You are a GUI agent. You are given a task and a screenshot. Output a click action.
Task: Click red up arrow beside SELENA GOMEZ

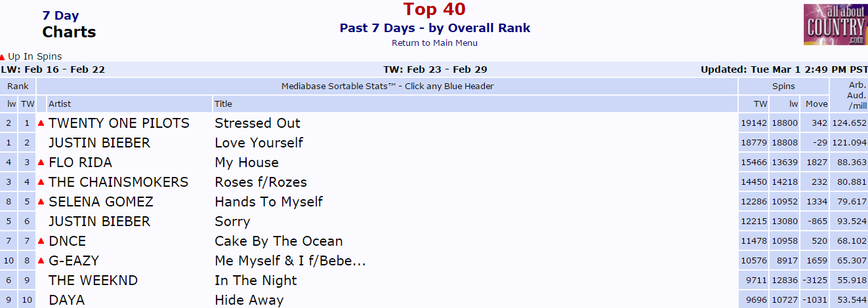[41, 202]
